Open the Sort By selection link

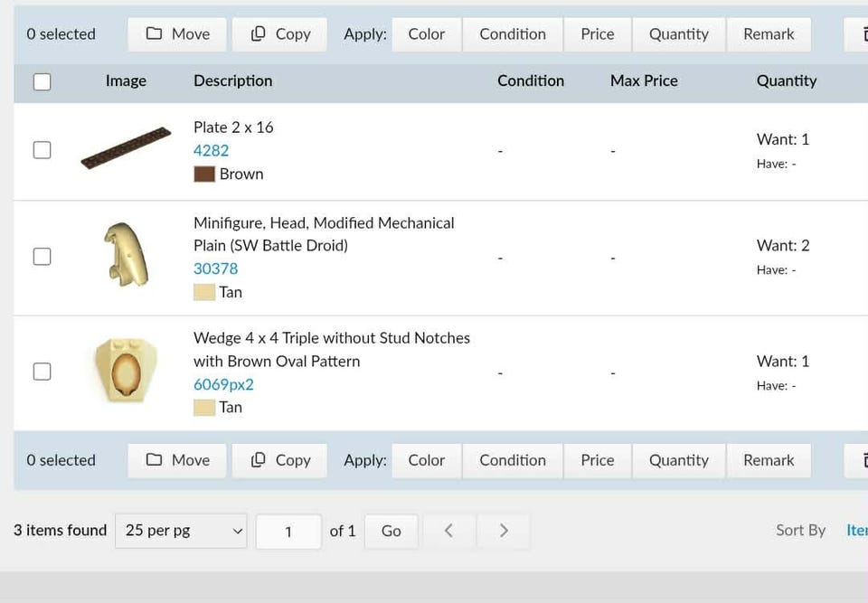(x=857, y=531)
